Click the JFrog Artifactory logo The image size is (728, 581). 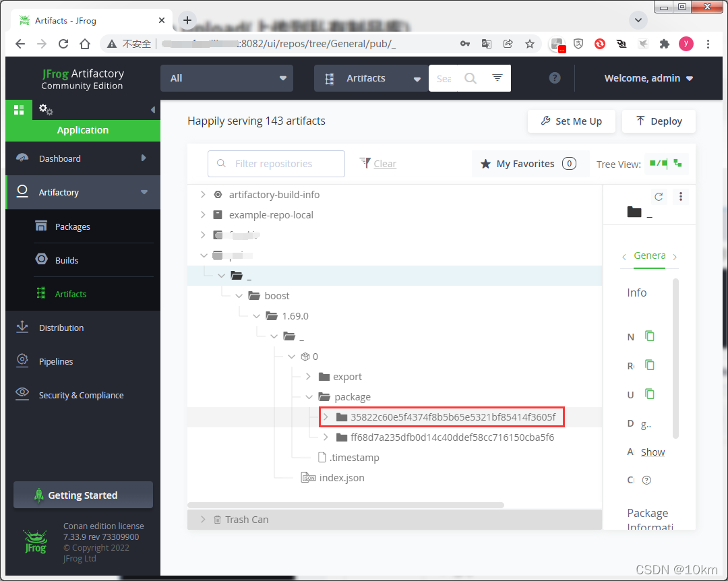pyautogui.click(x=83, y=79)
